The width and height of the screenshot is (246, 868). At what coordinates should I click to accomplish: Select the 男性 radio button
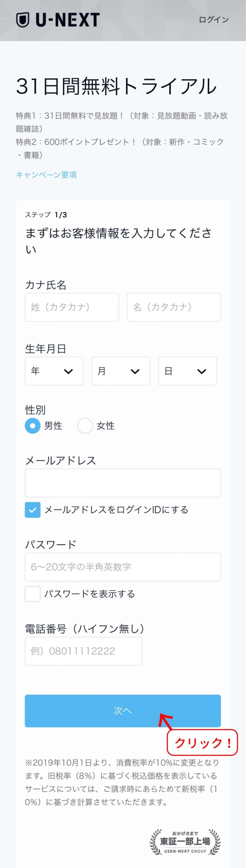33,426
